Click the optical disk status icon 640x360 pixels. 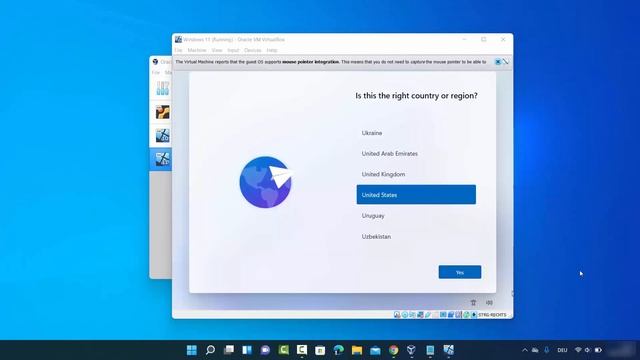[405, 315]
